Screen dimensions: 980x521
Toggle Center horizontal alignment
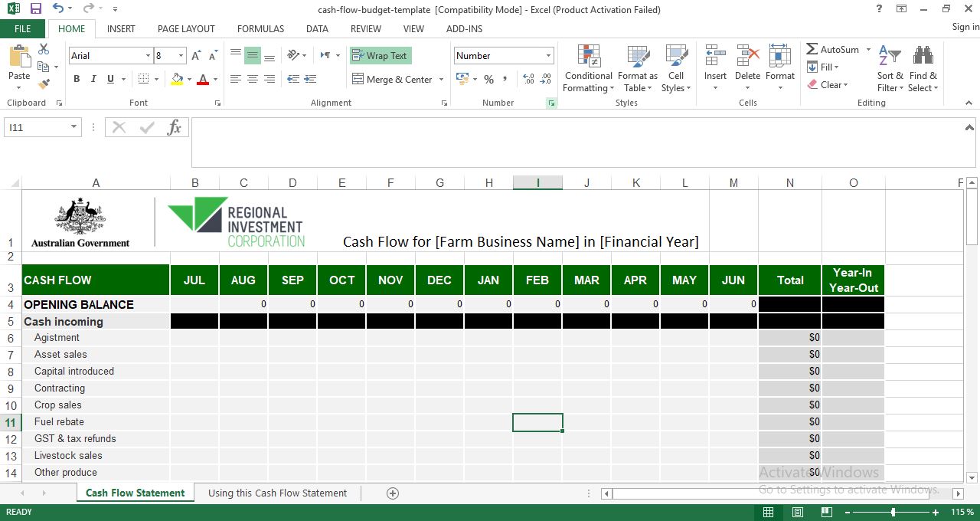pyautogui.click(x=252, y=79)
